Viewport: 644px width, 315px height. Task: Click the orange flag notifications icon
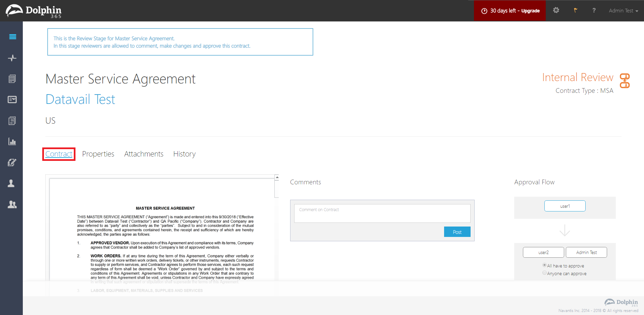pos(576,10)
